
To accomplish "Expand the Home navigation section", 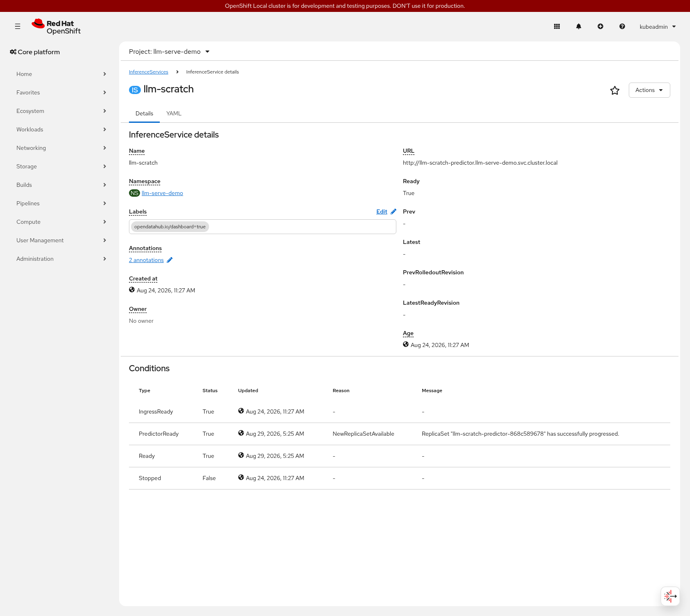I will [x=61, y=74].
